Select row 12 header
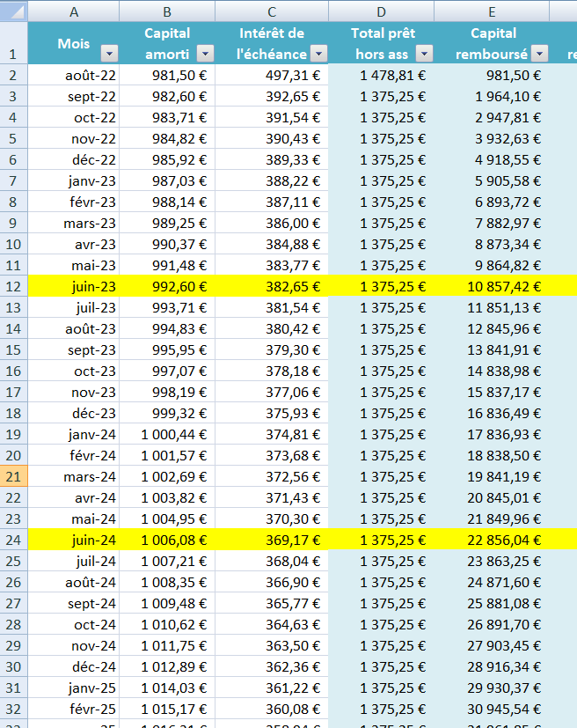Image resolution: width=577 pixels, height=728 pixels. (x=13, y=286)
